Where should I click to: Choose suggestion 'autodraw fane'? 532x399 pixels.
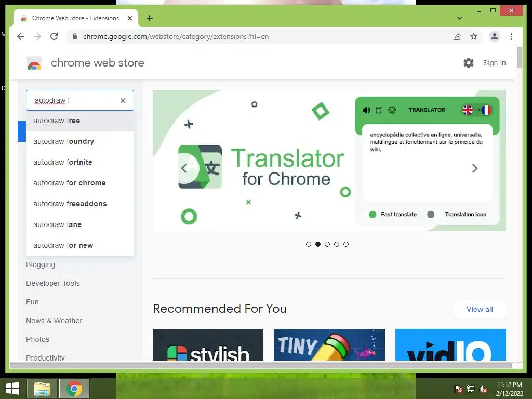pyautogui.click(x=80, y=224)
